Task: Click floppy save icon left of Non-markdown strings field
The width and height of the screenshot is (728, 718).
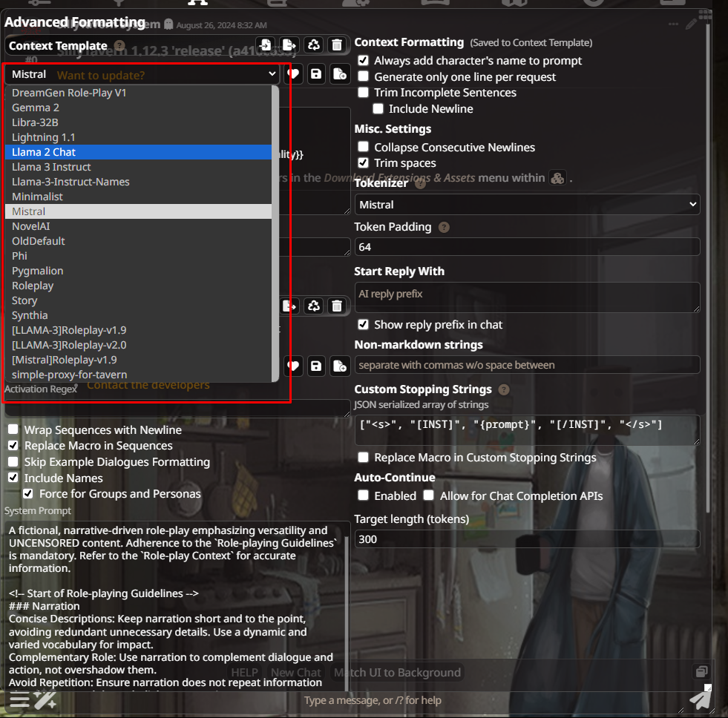Action: 316,366
